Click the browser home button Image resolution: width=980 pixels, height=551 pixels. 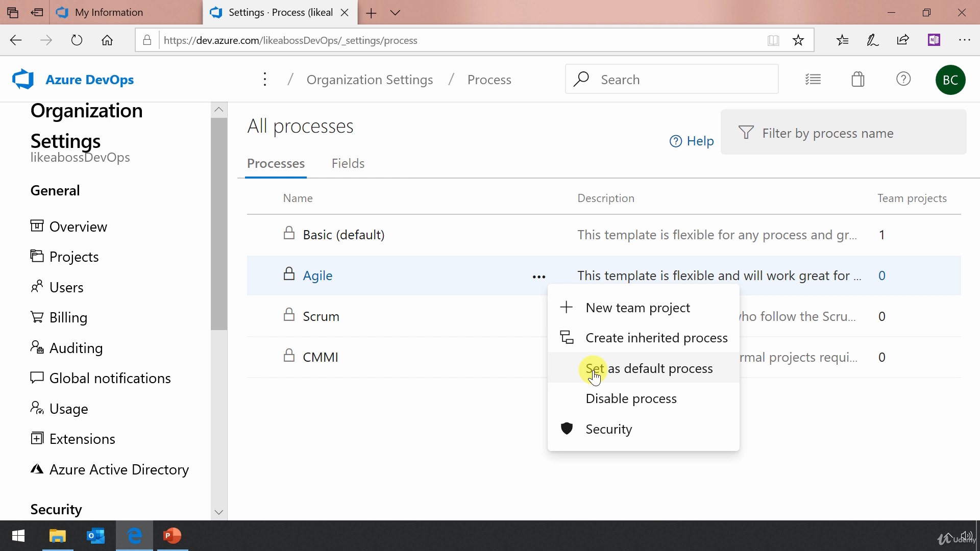click(107, 40)
